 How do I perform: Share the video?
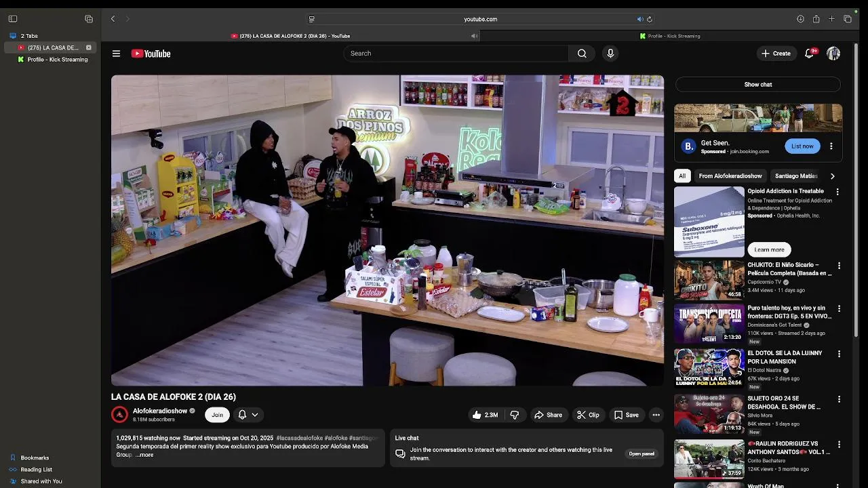pyautogui.click(x=548, y=415)
